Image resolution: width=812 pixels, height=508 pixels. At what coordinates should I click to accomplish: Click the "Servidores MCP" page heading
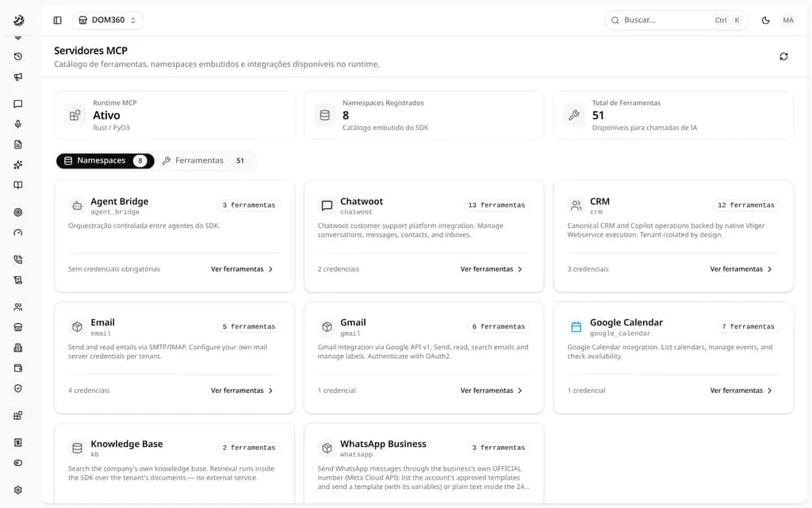click(90, 51)
